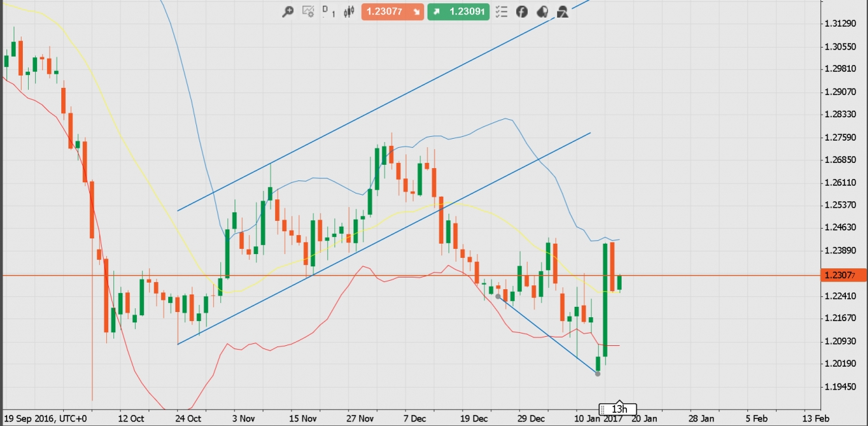Click the 1.27590 price axis label
This screenshot has height=426, width=868.
pyautogui.click(x=840, y=137)
